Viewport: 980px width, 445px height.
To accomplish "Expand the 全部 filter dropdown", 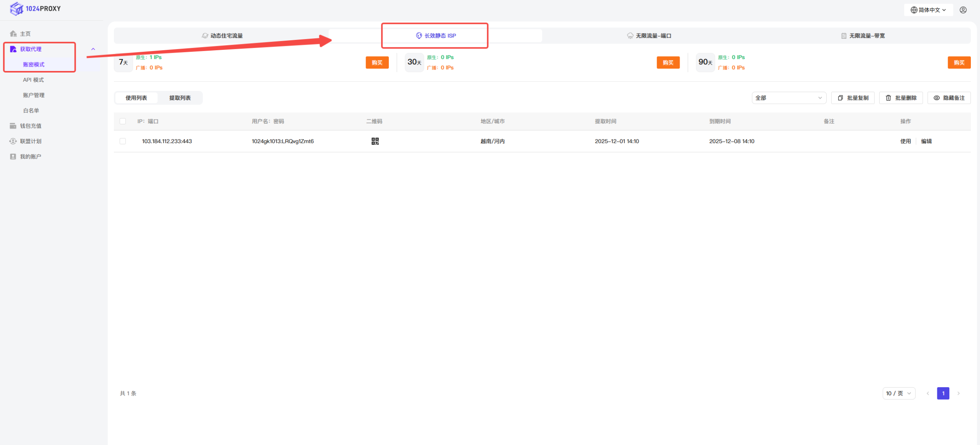I will [x=788, y=98].
